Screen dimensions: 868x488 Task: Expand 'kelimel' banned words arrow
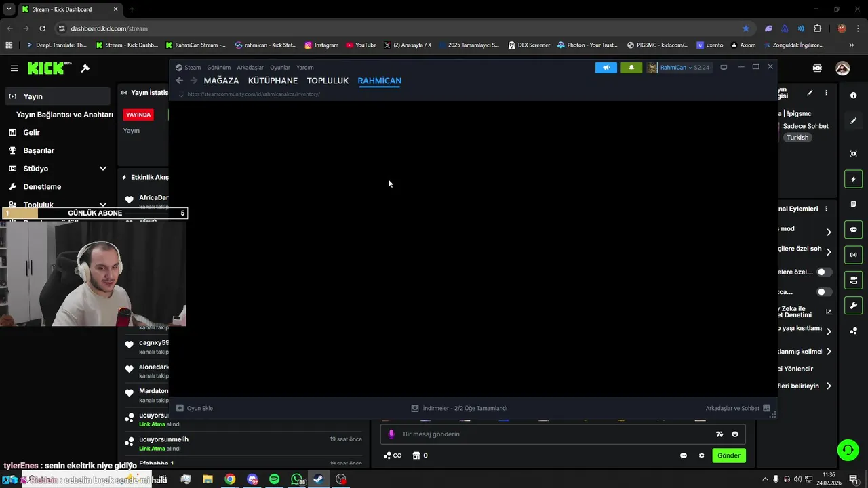click(829, 352)
